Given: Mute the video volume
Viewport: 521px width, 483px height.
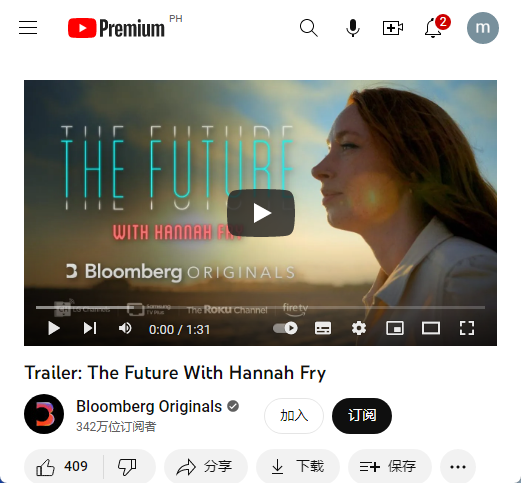Looking at the screenshot, I should point(125,328).
